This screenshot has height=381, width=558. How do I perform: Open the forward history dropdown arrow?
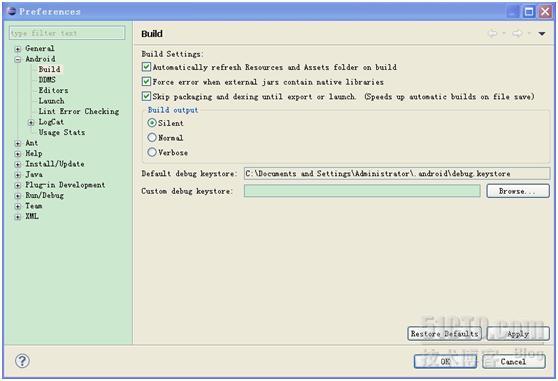[x=529, y=33]
